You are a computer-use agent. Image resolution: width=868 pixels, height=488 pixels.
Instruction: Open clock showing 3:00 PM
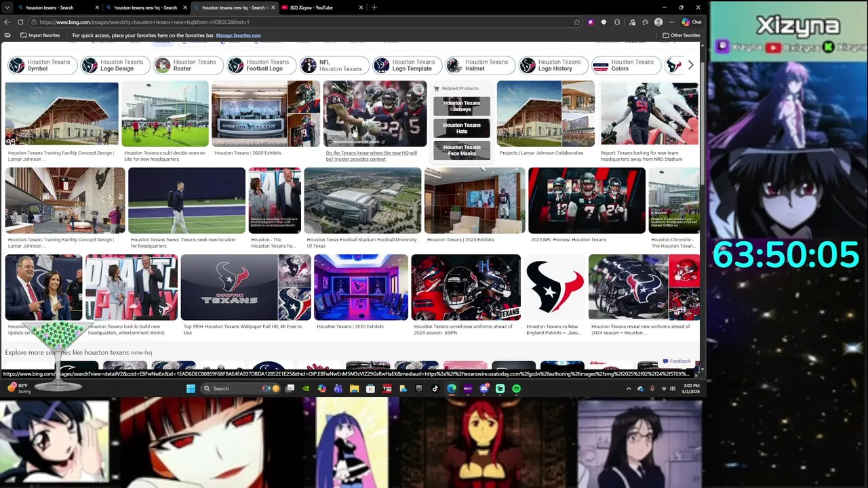coord(690,388)
